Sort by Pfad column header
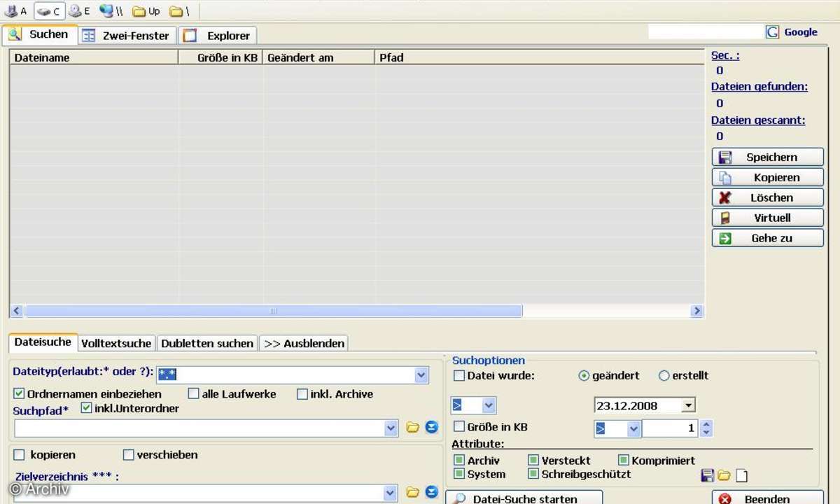This screenshot has height=504, width=840. pos(540,57)
